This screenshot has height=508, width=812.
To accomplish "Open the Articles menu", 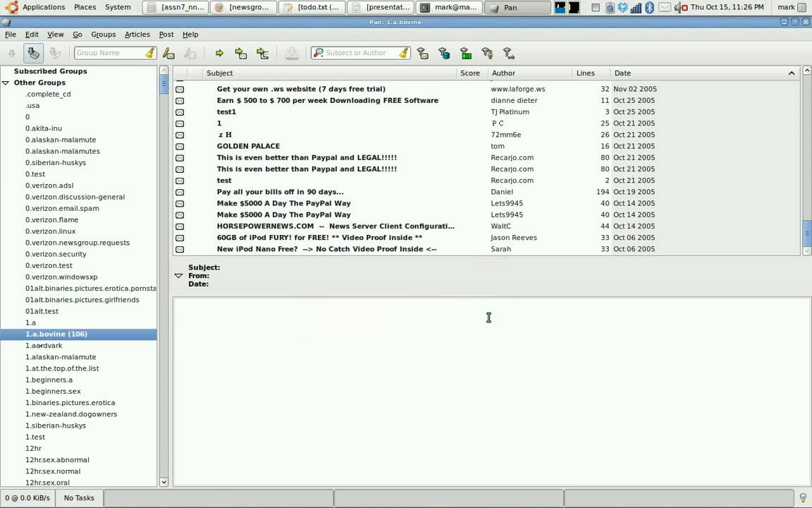I will tap(137, 34).
